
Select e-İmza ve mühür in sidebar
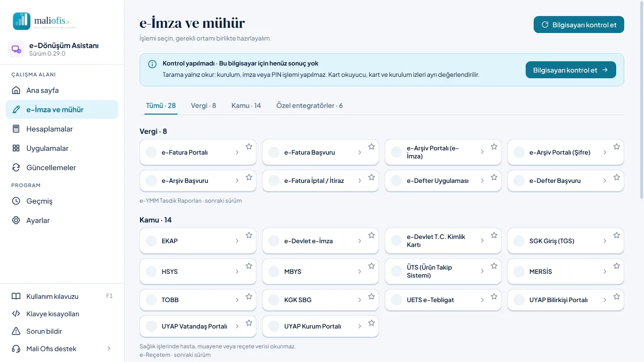[x=62, y=109]
